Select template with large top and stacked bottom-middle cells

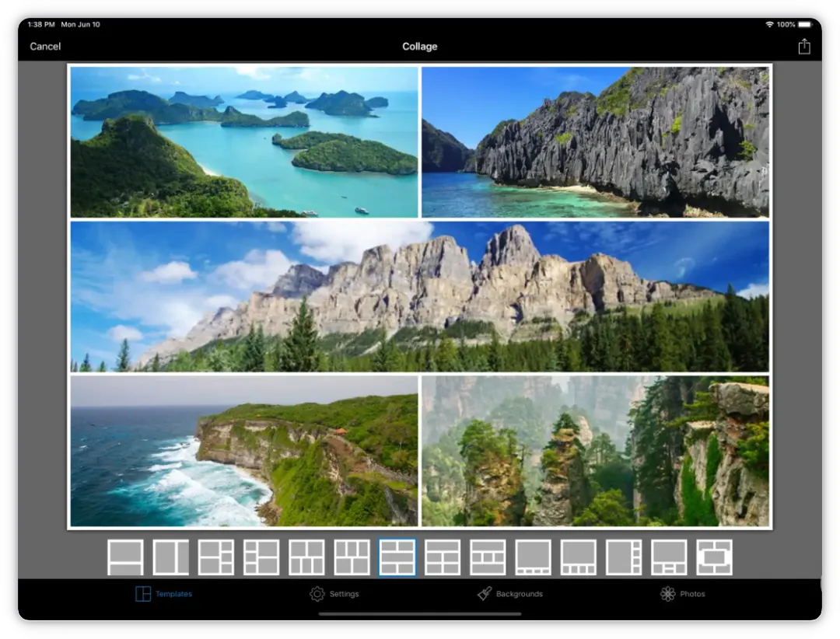pos(669,557)
